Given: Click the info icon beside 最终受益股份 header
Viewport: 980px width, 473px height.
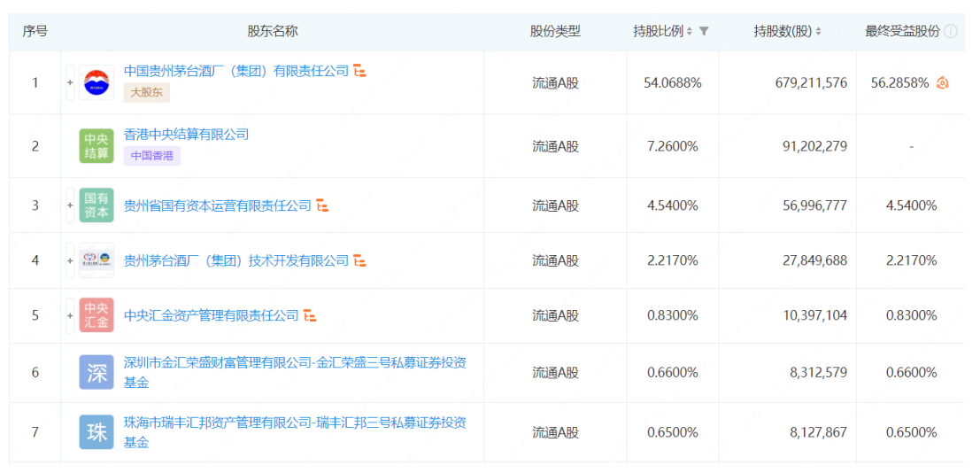Looking at the screenshot, I should point(951,31).
